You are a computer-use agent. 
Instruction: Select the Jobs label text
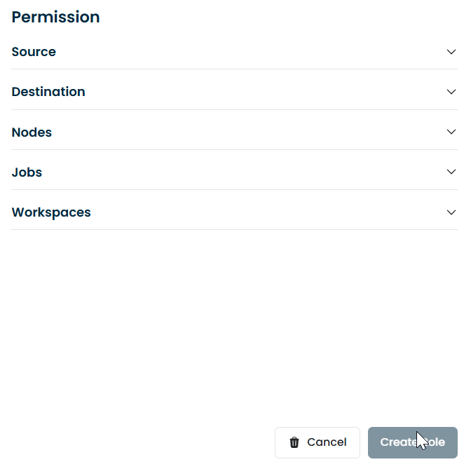point(27,172)
